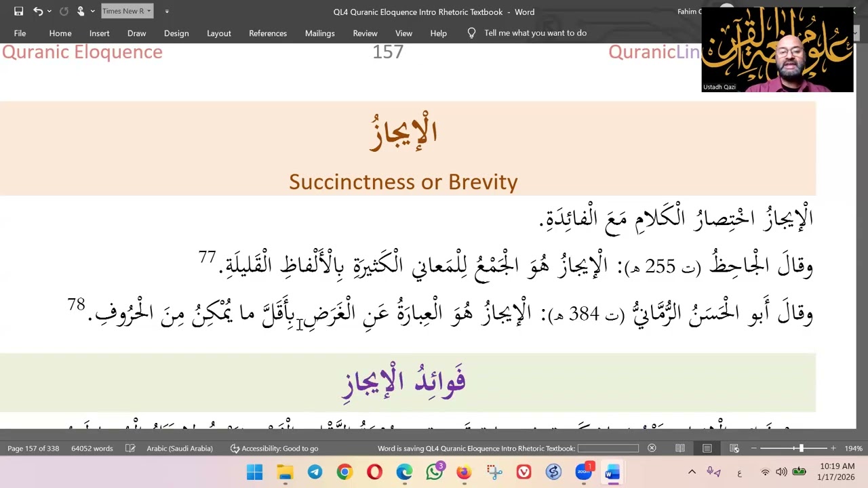The image size is (868, 488).
Task: Click the zoom out minus button
Action: coord(752,448)
